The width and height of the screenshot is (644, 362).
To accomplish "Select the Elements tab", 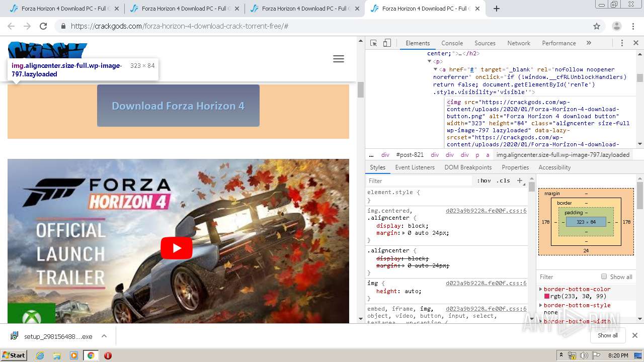I will click(418, 43).
